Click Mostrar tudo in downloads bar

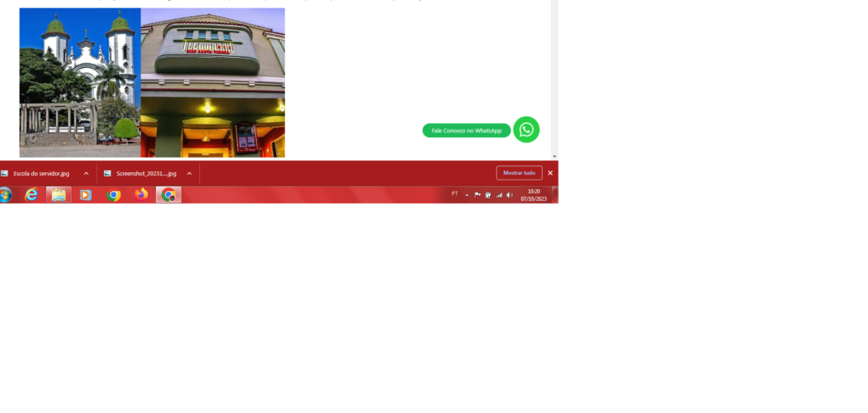coord(519,173)
